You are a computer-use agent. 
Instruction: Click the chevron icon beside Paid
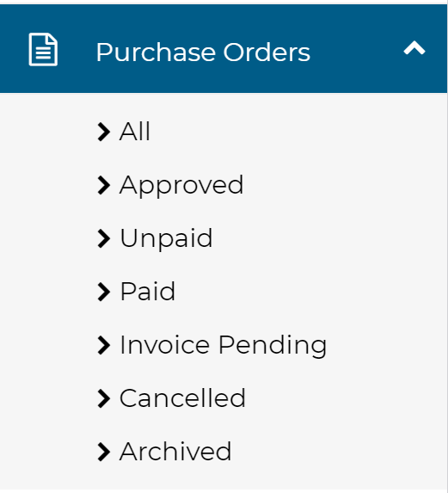pyautogui.click(x=104, y=292)
